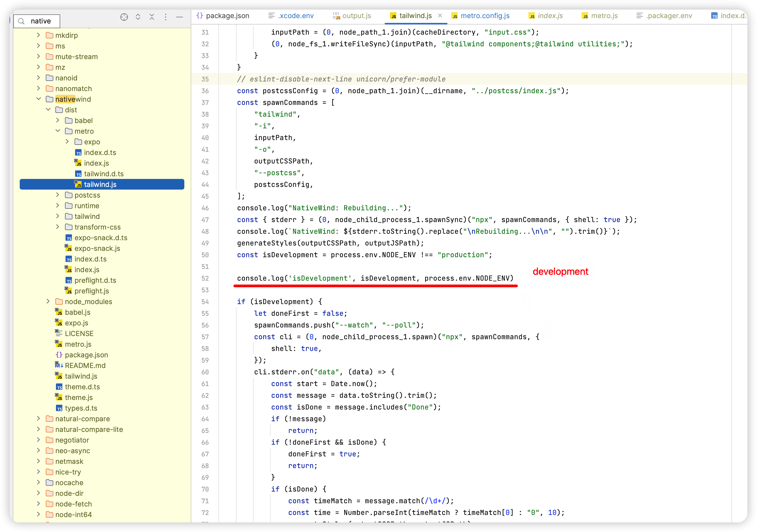Collapse the metro folder in dist
Screen dimensions: 757x532
click(58, 131)
